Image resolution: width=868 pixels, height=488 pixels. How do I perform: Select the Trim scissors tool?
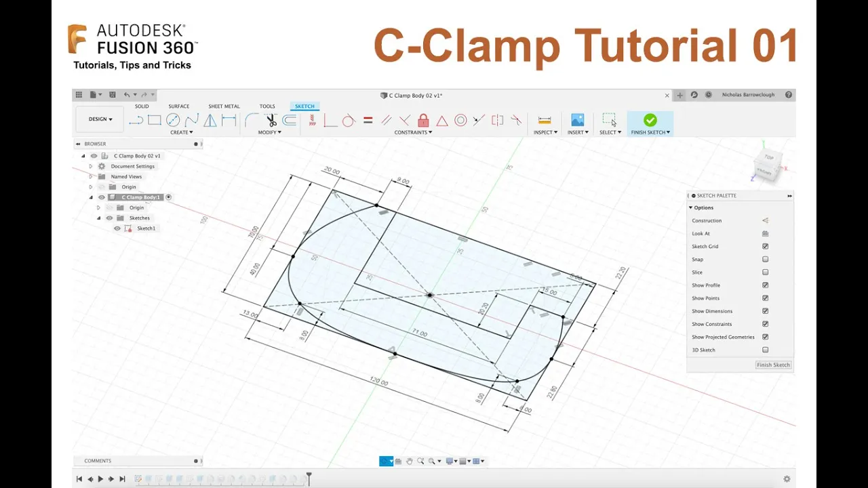tap(271, 120)
